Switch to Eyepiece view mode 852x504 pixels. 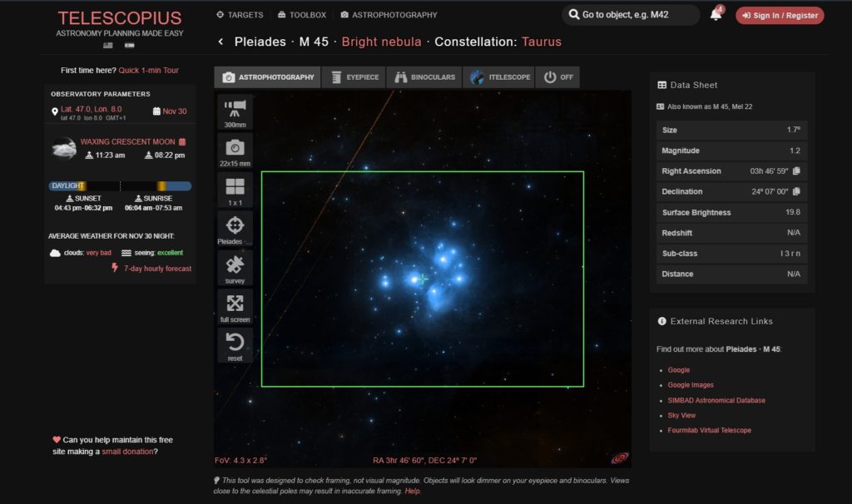pyautogui.click(x=353, y=77)
